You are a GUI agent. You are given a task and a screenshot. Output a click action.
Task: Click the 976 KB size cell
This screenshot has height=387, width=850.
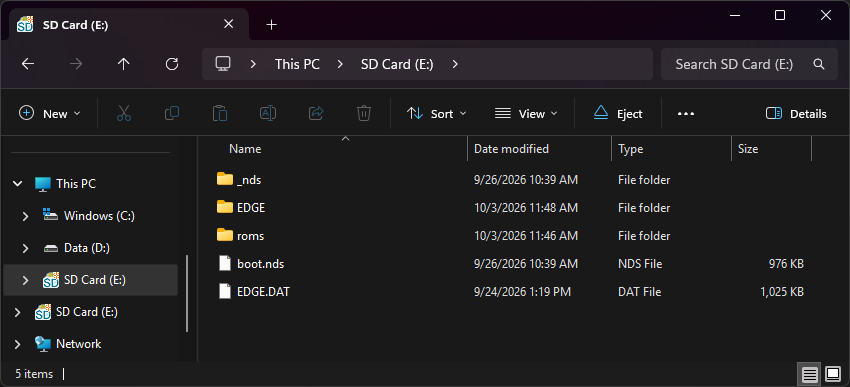click(786, 264)
